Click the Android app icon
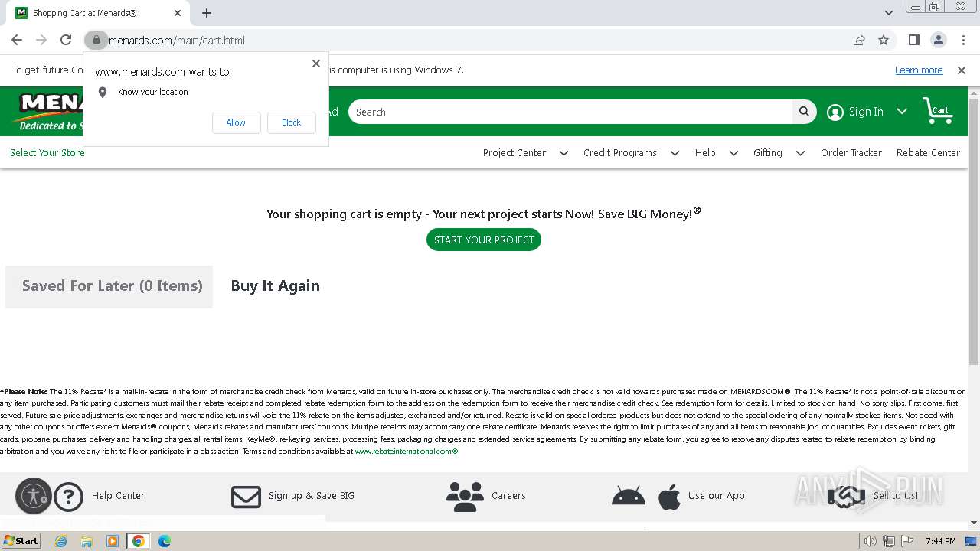Image resolution: width=980 pixels, height=551 pixels. (629, 497)
